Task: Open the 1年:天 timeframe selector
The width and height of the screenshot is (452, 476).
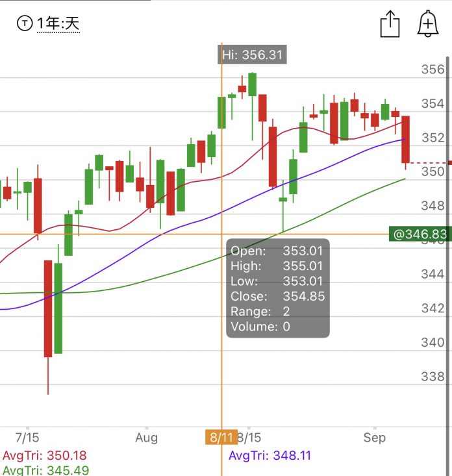Action: click(x=58, y=24)
